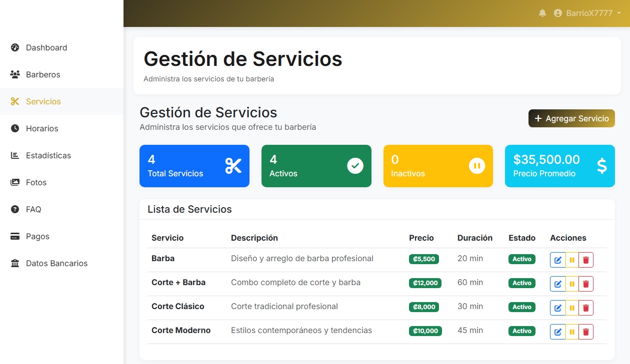Viewport: 630px width, 364px height.
Task: Click the Fotos image icon
Action: click(14, 182)
